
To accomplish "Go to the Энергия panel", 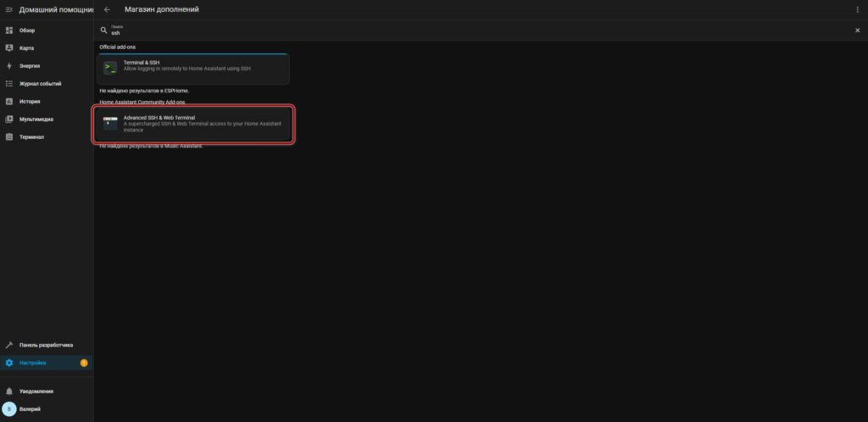I will click(30, 65).
